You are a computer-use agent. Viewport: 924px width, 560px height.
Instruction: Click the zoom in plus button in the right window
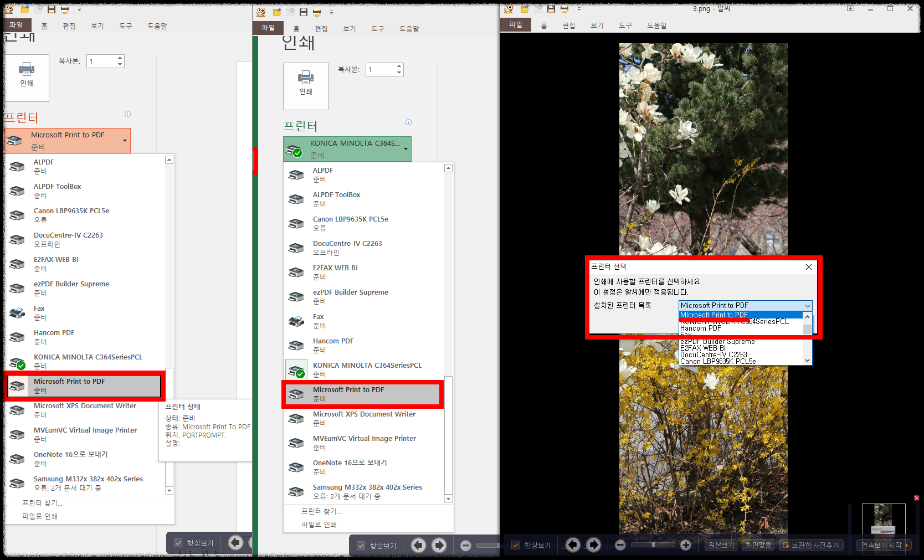pos(685,545)
